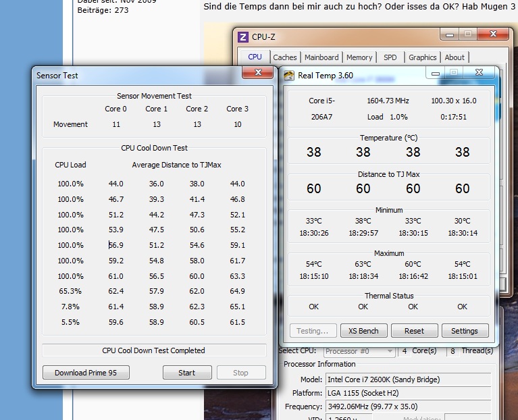Image resolution: width=518 pixels, height=420 pixels.
Task: Click the 7.8% CPU Load row value
Action: (70, 307)
